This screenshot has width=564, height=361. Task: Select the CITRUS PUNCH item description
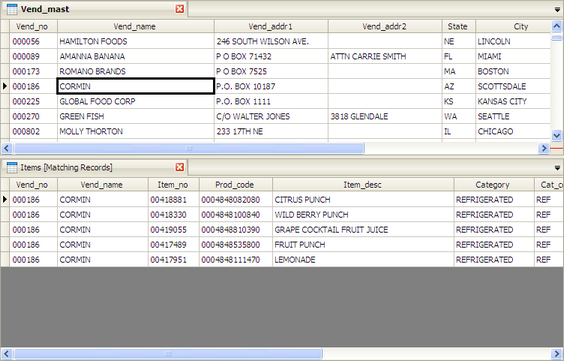(x=363, y=200)
